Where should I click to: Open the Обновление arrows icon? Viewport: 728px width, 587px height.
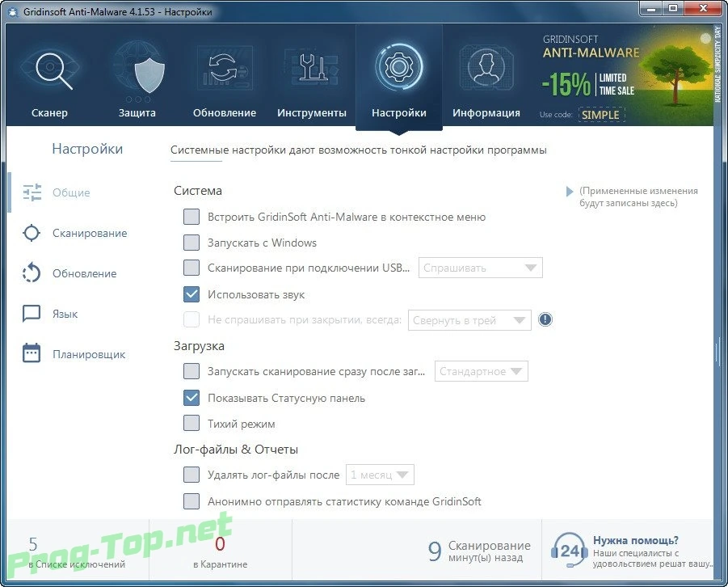225,68
